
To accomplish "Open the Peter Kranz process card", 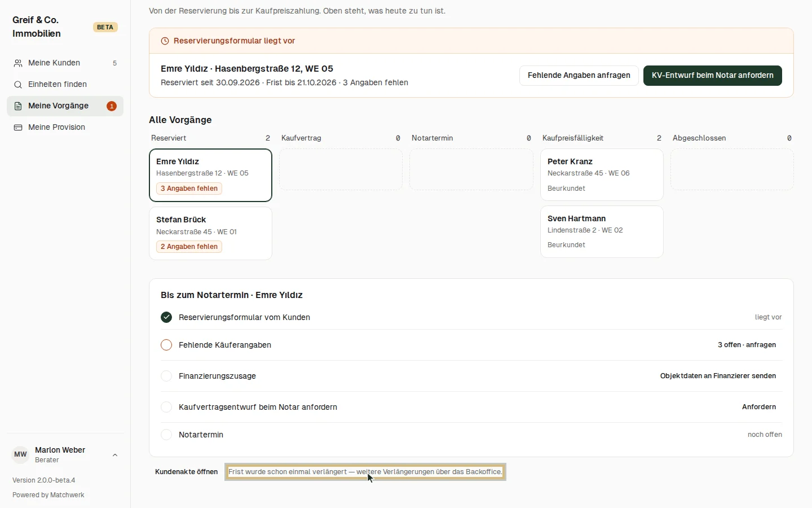I will 602,174.
